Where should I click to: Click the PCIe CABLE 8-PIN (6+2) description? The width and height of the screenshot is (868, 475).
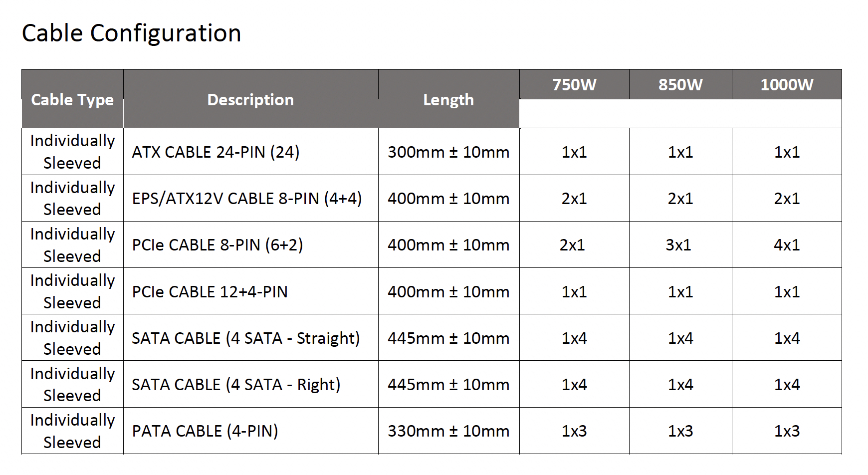pyautogui.click(x=217, y=245)
